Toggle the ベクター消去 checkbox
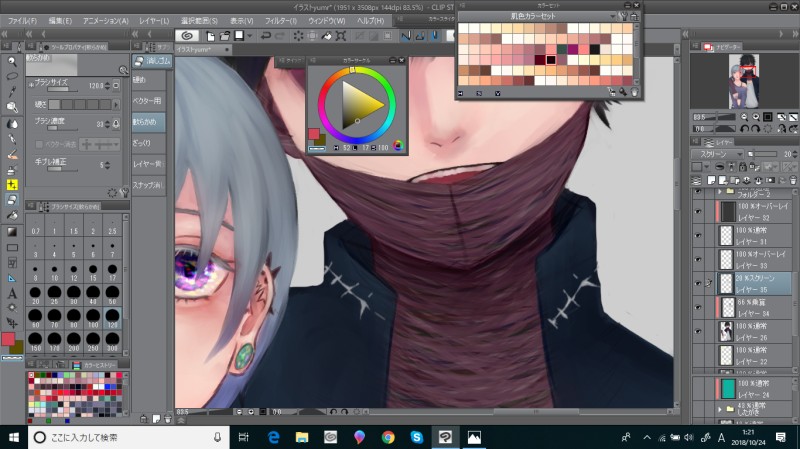The width and height of the screenshot is (800, 449). pyautogui.click(x=39, y=144)
